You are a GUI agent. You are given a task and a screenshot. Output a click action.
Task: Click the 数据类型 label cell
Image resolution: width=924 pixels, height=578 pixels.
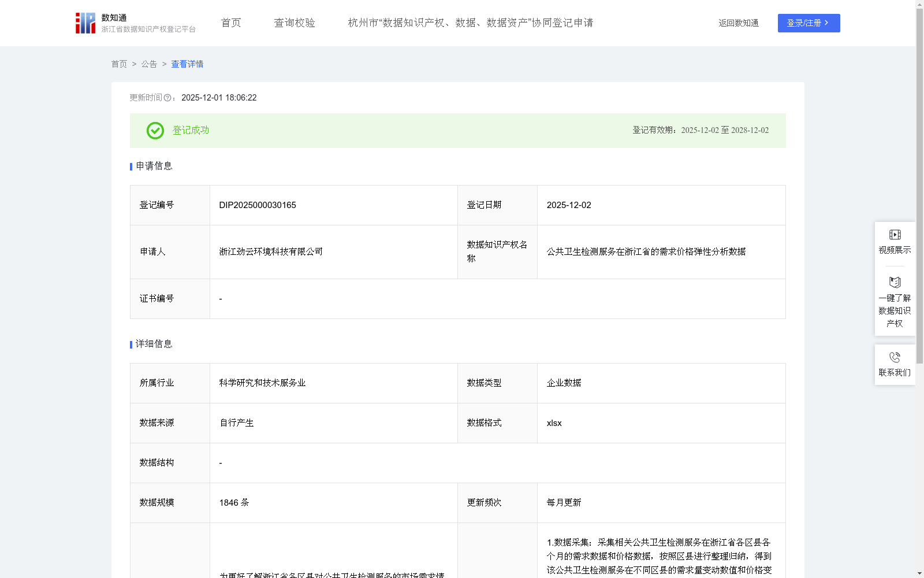coord(497,383)
